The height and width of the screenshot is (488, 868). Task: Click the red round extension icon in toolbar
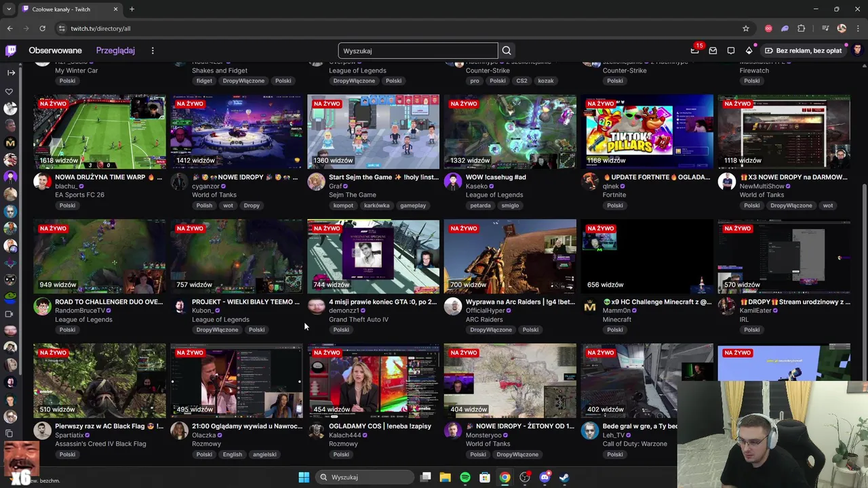coord(768,28)
